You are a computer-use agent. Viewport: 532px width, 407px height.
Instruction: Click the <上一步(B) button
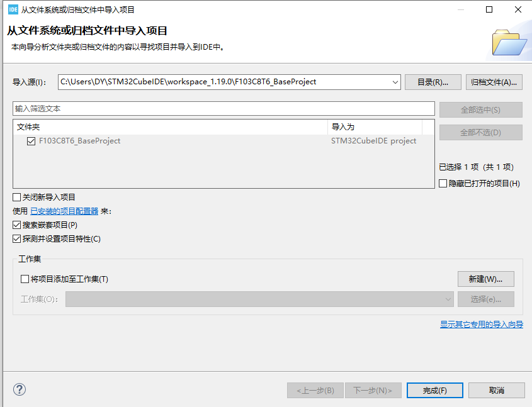click(315, 391)
